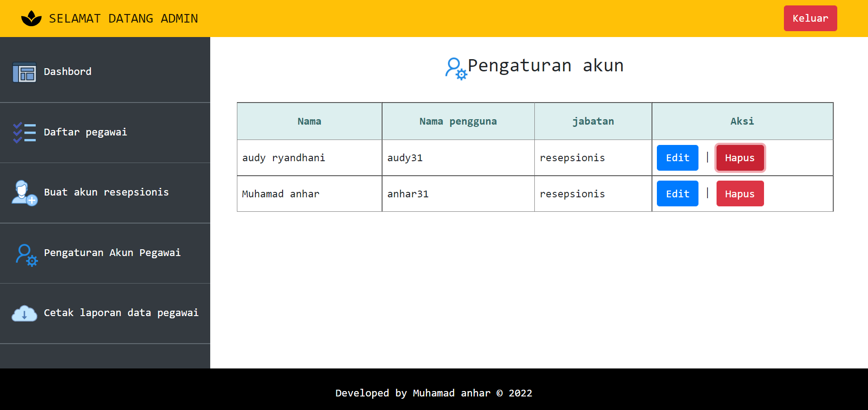Image resolution: width=868 pixels, height=410 pixels.
Task: Click the Nama pengguna column header
Action: pyautogui.click(x=458, y=121)
